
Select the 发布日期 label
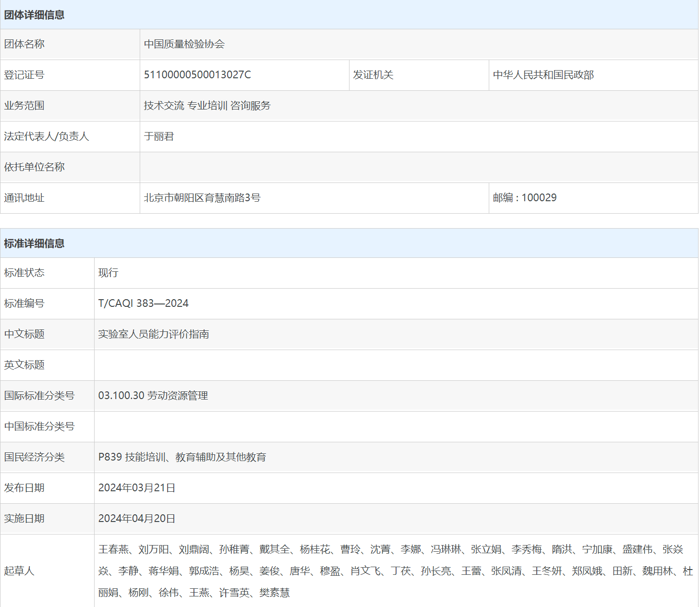click(24, 488)
